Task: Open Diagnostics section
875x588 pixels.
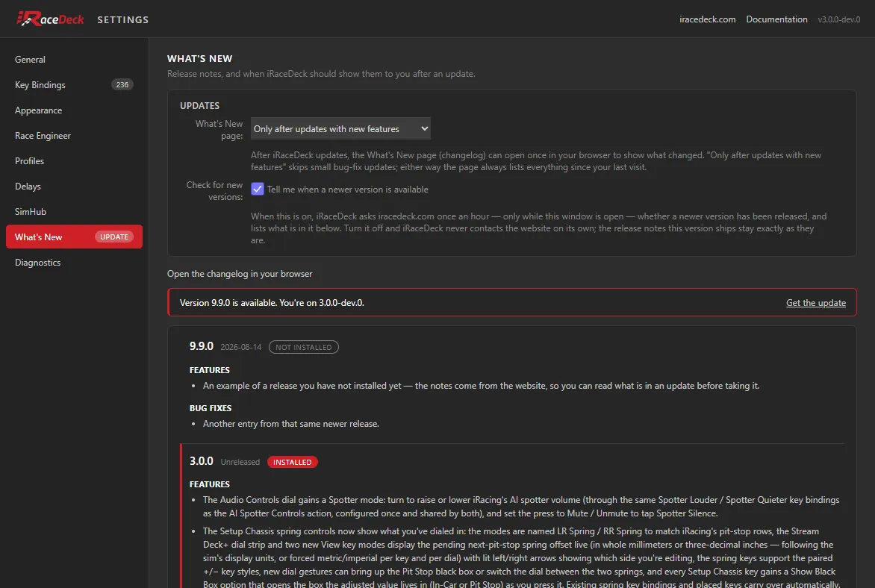Action: coord(74,262)
